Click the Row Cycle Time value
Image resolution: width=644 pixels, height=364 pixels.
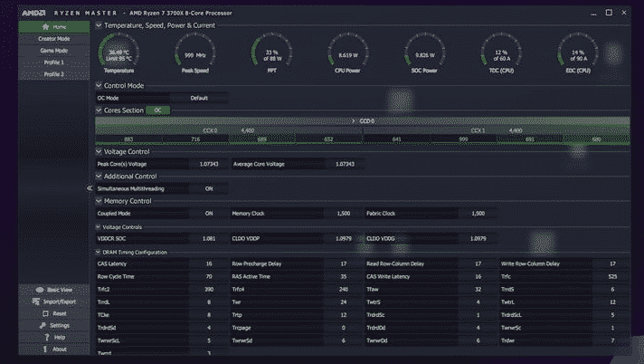click(209, 276)
